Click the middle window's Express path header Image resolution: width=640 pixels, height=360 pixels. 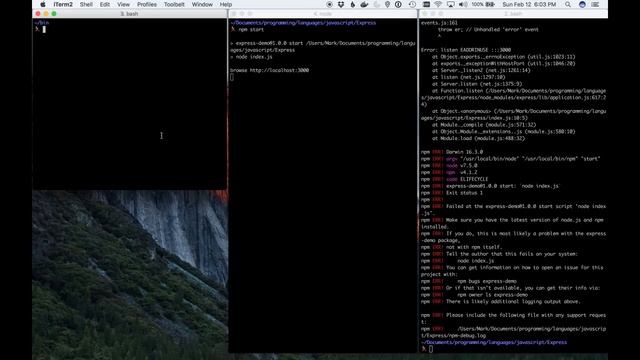[303, 23]
